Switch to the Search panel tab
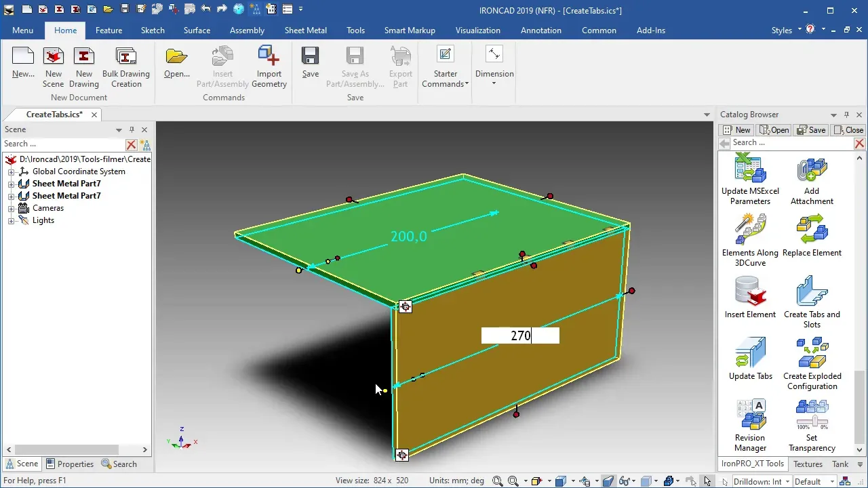 click(119, 464)
